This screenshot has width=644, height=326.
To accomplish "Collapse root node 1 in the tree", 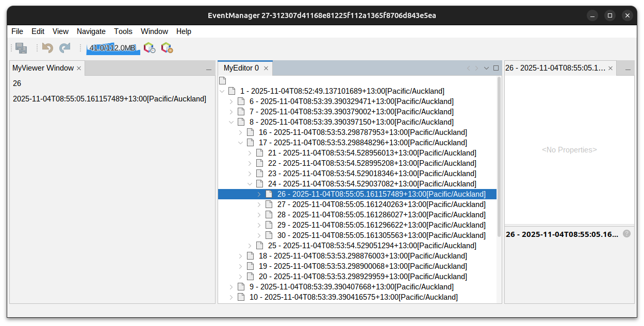I will [x=222, y=91].
